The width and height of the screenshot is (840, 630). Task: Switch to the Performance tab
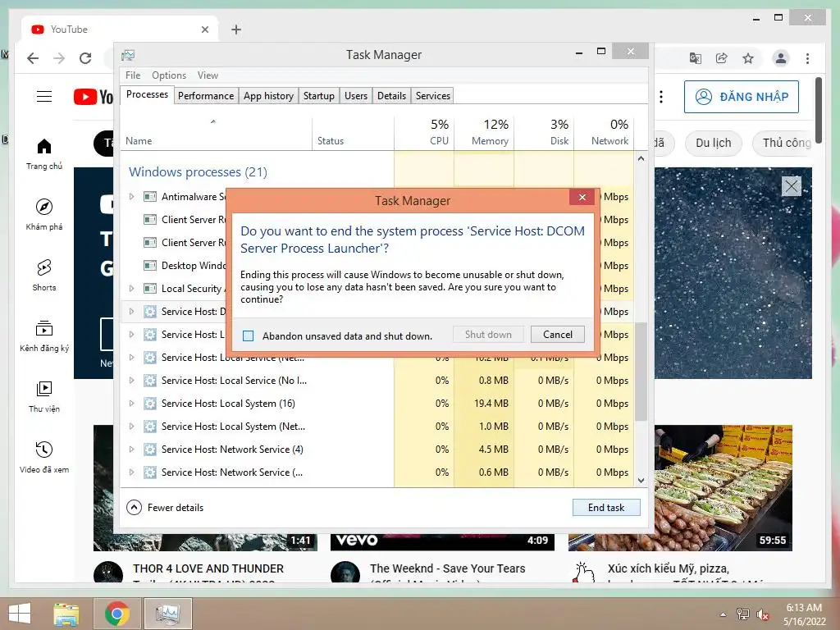click(206, 96)
